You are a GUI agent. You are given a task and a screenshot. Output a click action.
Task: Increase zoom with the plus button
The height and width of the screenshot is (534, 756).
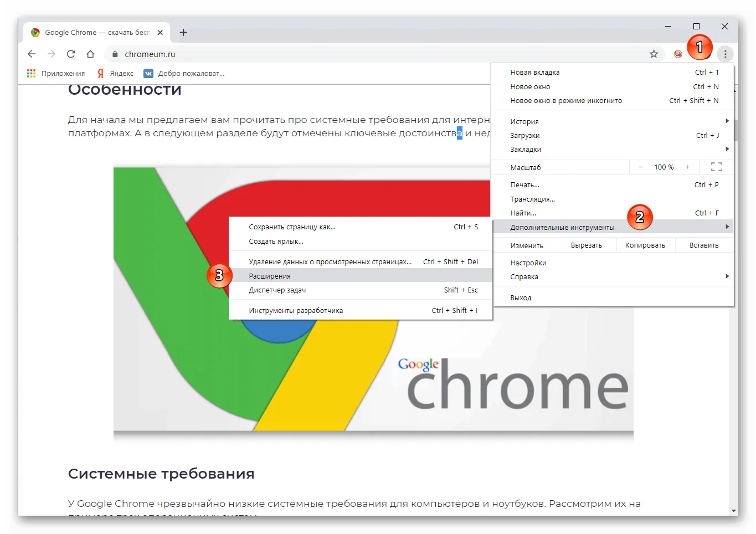(687, 167)
